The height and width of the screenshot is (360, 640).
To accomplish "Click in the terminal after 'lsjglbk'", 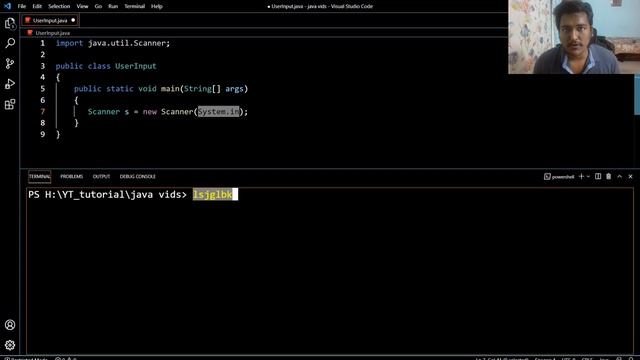I will pyautogui.click(x=235, y=195).
